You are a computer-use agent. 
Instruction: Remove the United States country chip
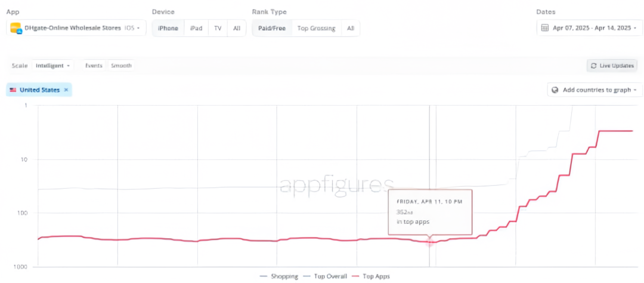tap(66, 90)
